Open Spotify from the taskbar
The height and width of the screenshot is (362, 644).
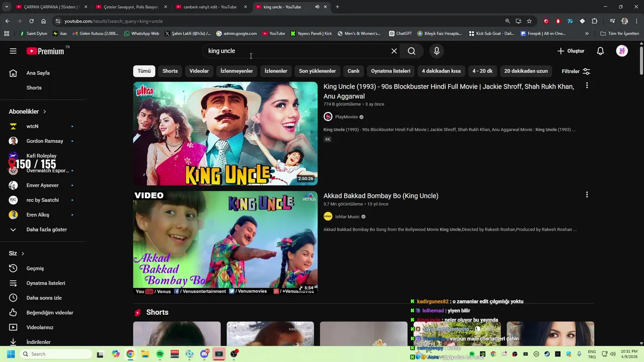[x=160, y=354]
